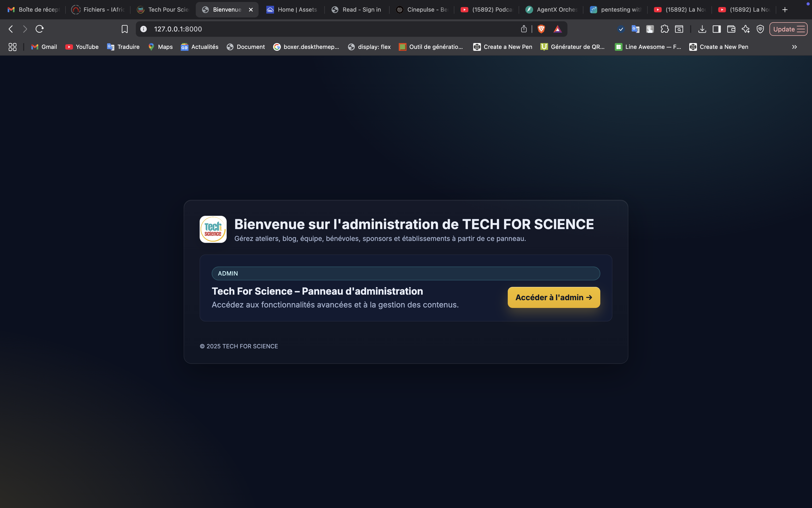This screenshot has height=508, width=812.
Task: Open the Brave Wallet icon
Action: (x=731, y=29)
